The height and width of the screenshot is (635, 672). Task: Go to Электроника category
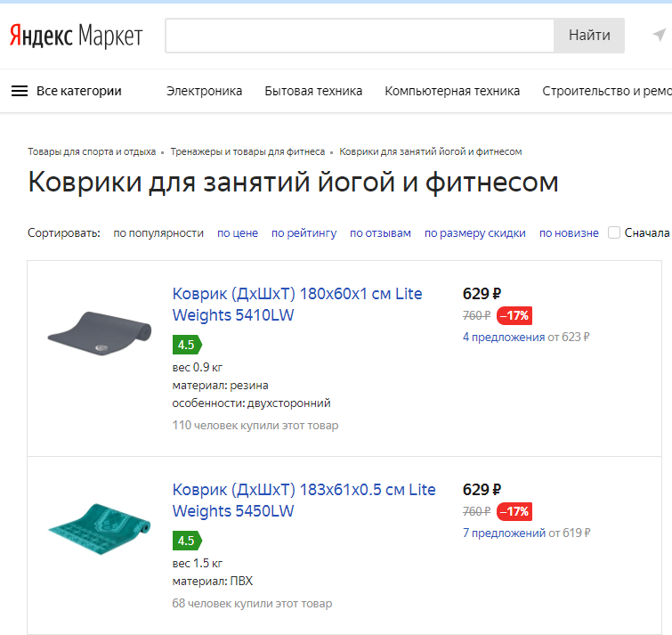[x=204, y=91]
